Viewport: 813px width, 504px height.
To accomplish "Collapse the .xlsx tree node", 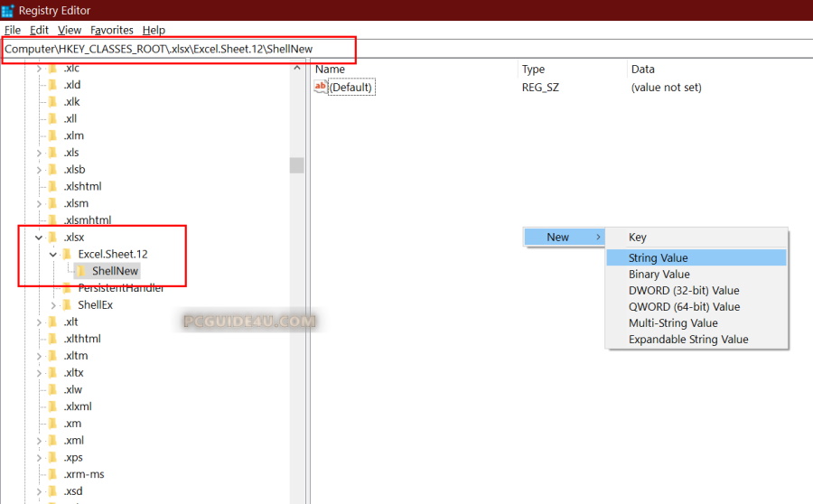I will pos(39,238).
